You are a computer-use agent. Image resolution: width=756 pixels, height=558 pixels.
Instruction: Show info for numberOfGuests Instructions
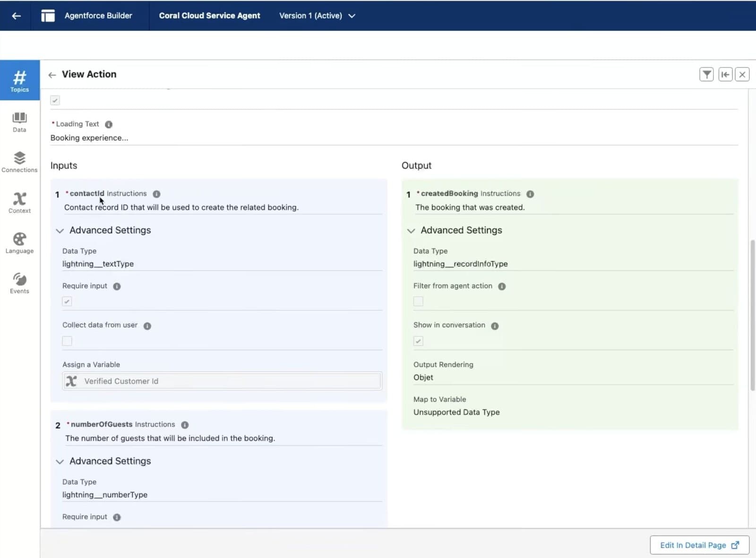(185, 425)
